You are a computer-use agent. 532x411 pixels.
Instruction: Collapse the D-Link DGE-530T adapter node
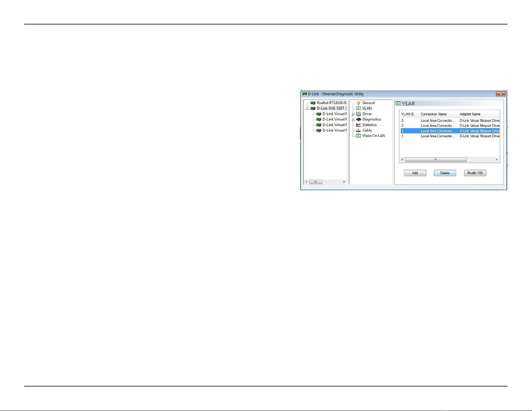(307, 109)
